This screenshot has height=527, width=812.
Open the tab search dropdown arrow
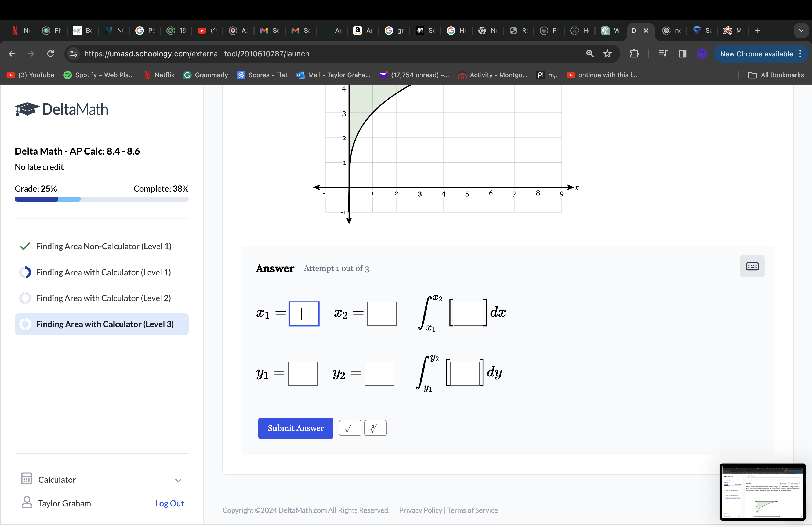801,31
